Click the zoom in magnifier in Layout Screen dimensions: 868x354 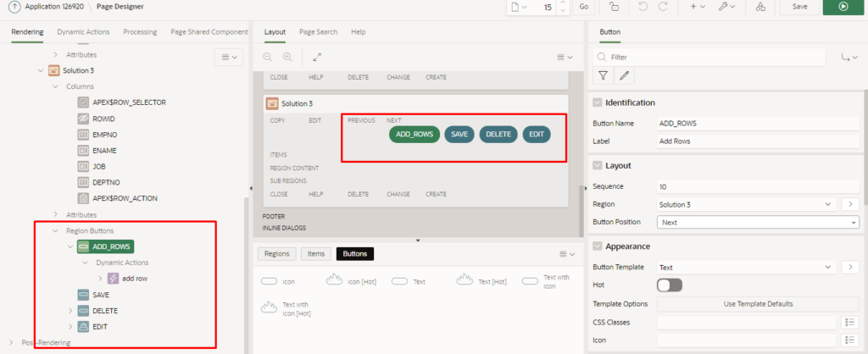287,57
